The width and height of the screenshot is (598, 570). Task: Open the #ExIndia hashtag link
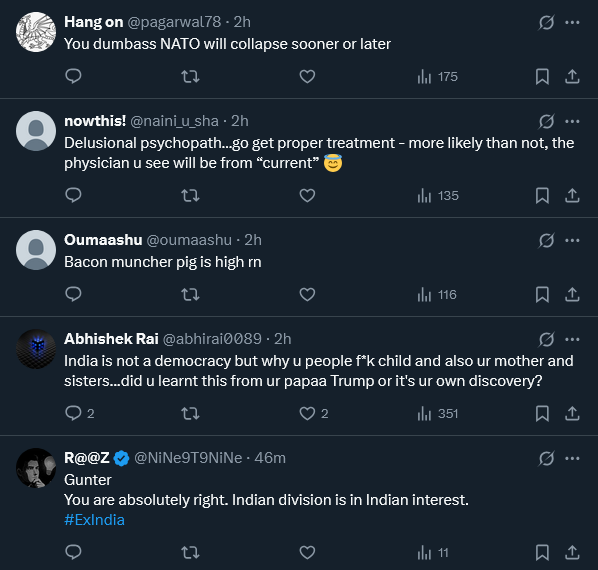pos(94,520)
